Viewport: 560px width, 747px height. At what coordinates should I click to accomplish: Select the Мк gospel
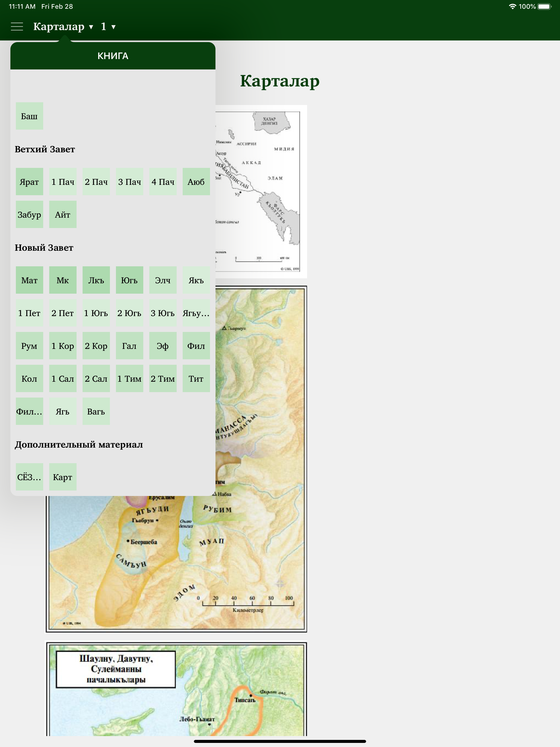[x=63, y=280]
